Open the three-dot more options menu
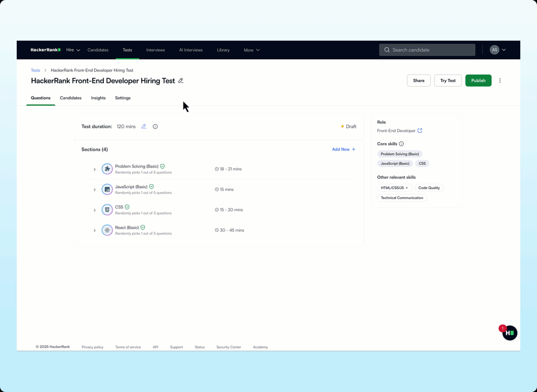This screenshot has height=392, width=537. coord(500,81)
